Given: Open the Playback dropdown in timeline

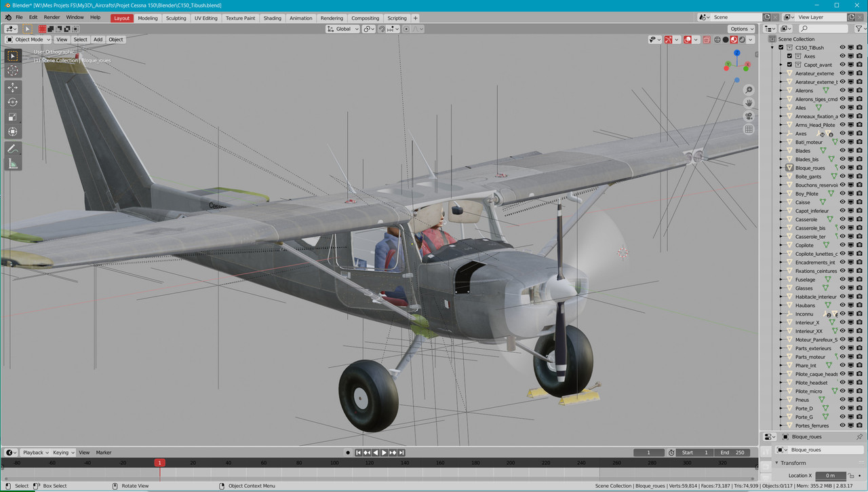Looking at the screenshot, I should (x=35, y=453).
